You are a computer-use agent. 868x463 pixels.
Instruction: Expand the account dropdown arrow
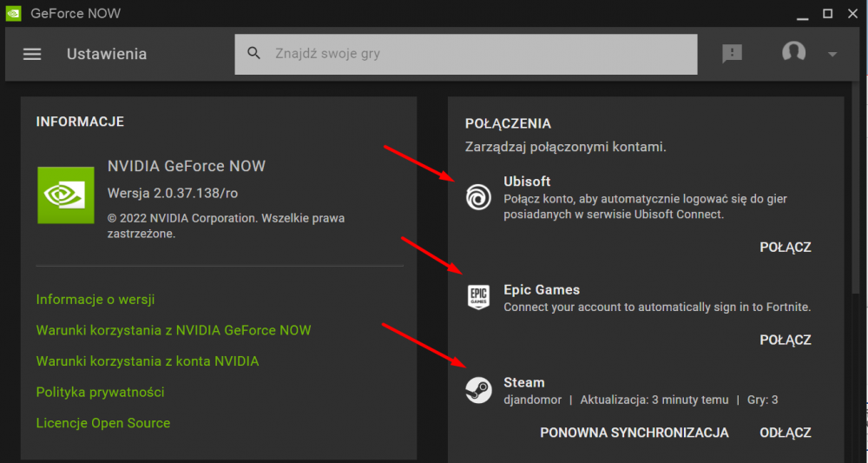[x=832, y=54]
